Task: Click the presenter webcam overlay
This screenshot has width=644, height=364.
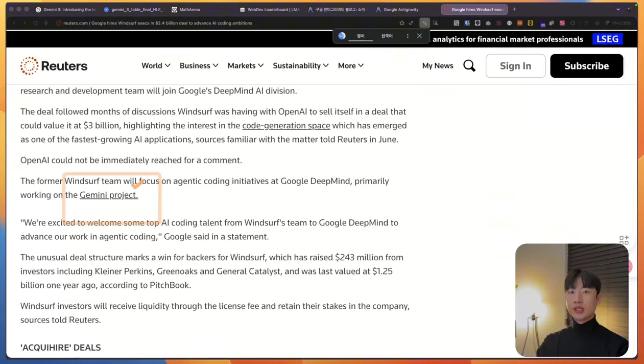Action: click(x=571, y=300)
